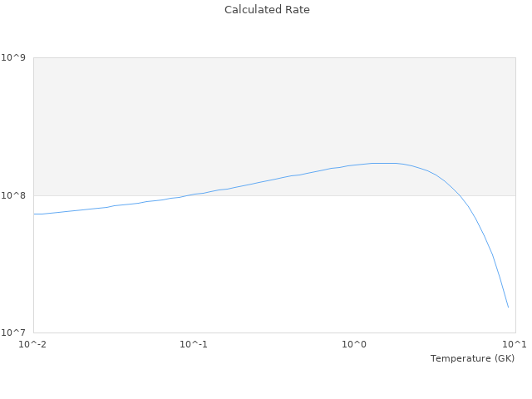Click the 10^-2 x-axis tick label

pyautogui.click(x=33, y=345)
